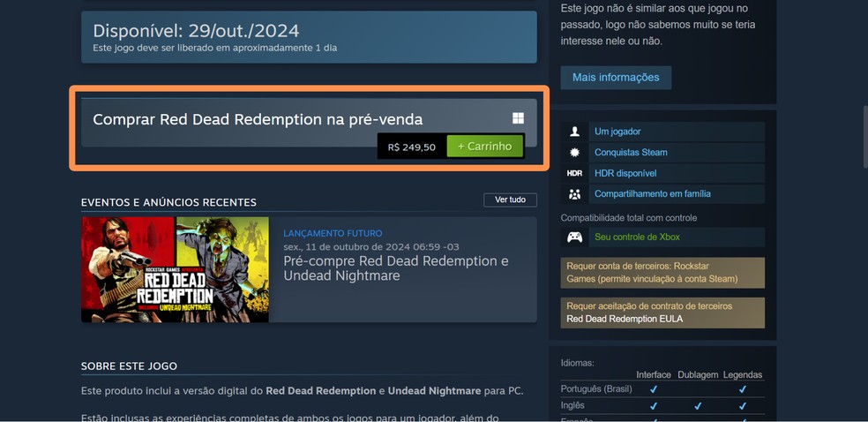Click the family sharing people icon
The height and width of the screenshot is (422, 868).
tap(574, 194)
